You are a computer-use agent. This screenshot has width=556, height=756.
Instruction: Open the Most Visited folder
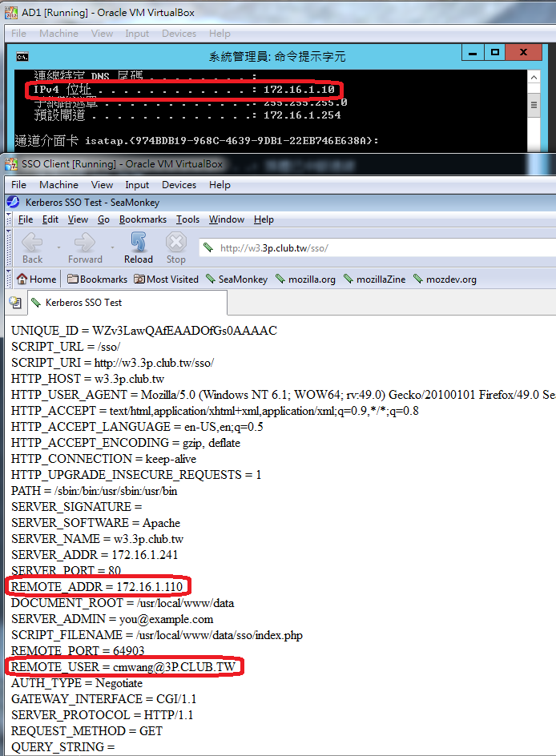pyautogui.click(x=166, y=279)
